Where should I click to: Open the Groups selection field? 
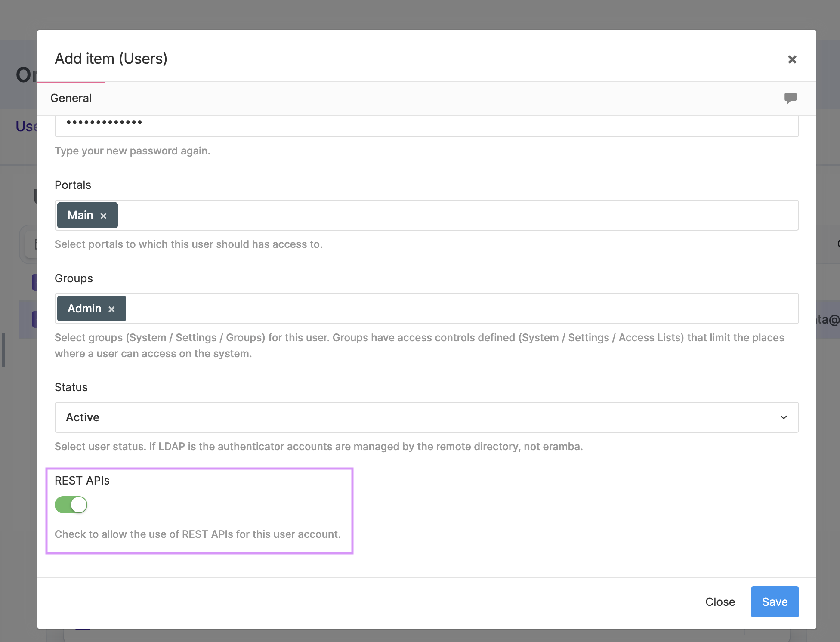[460, 309]
